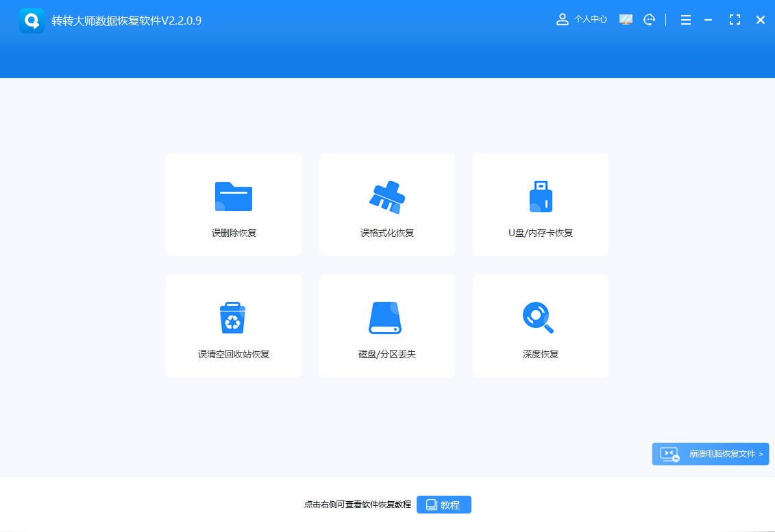Image resolution: width=775 pixels, height=532 pixels.
Task: Open 误删除恢复 folder icon
Action: pyautogui.click(x=233, y=197)
